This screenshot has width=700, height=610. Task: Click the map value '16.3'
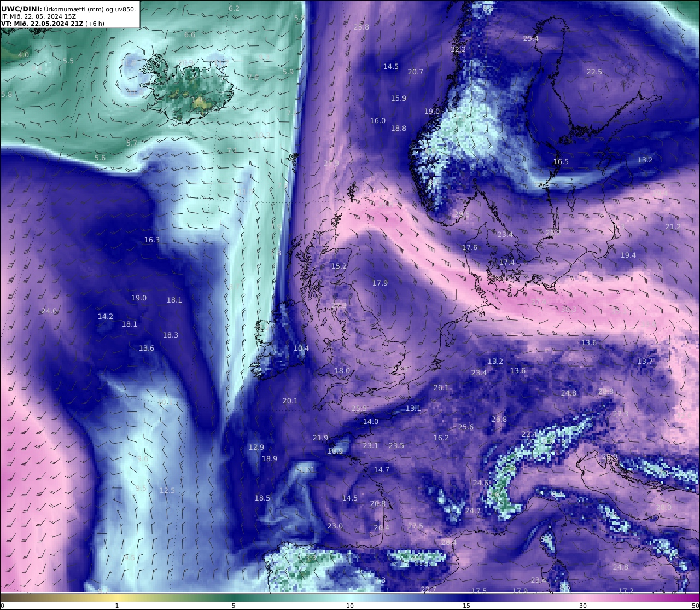[x=152, y=240]
